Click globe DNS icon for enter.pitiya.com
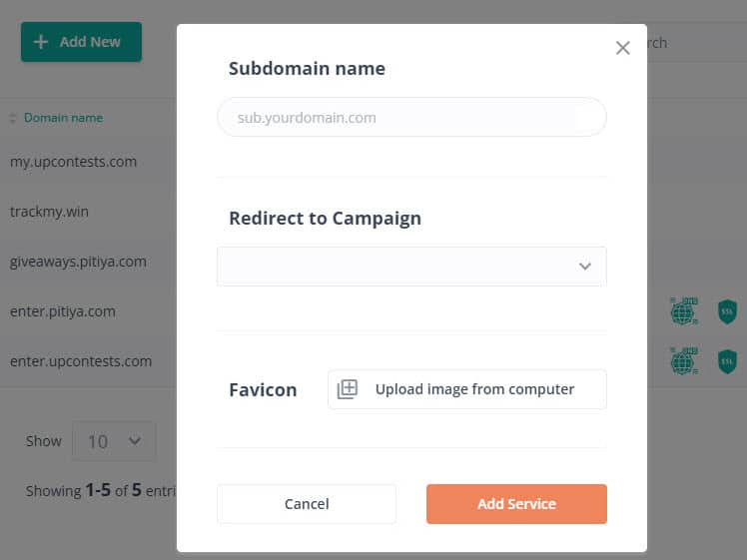The image size is (747, 560). click(684, 311)
